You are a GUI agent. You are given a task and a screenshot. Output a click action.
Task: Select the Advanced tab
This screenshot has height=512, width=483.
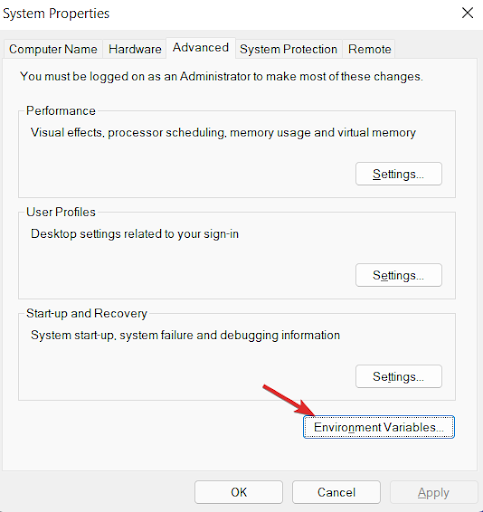[x=201, y=48]
